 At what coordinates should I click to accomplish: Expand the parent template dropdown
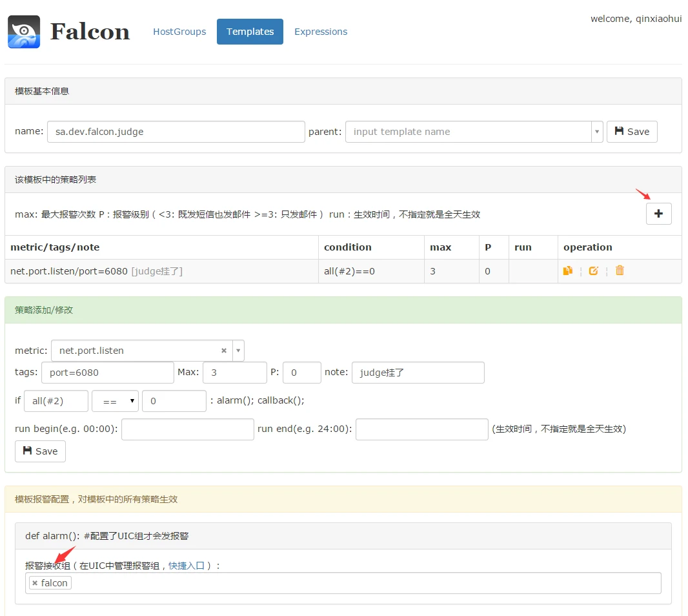click(597, 132)
